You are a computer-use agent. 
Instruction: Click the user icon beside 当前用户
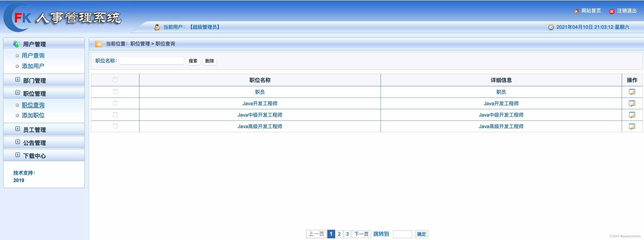[x=157, y=27]
